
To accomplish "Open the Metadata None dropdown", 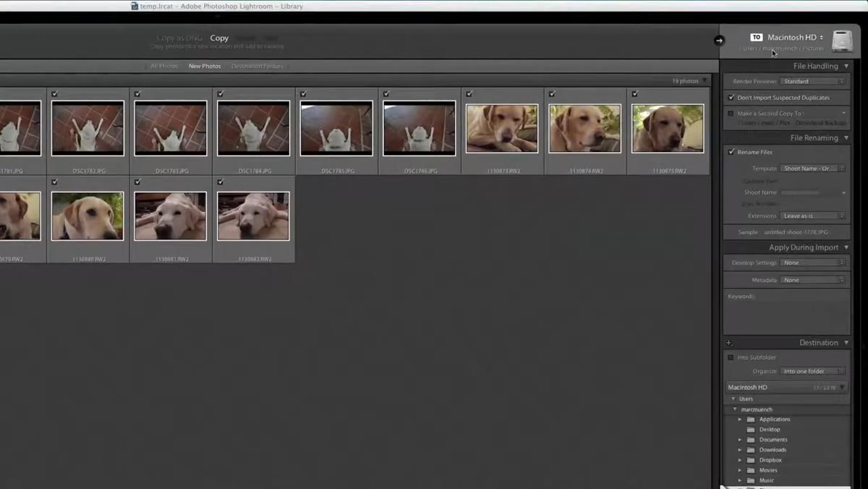I will (813, 280).
